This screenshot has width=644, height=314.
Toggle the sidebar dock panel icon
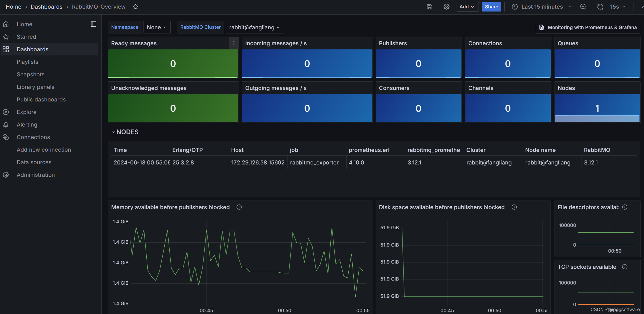[x=94, y=24]
